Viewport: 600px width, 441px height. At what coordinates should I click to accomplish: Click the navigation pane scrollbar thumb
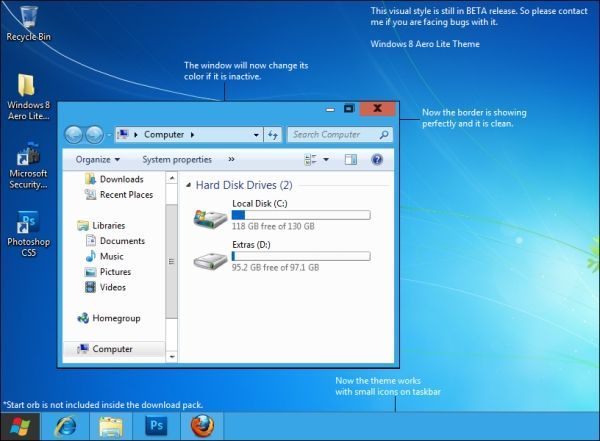coord(171,261)
